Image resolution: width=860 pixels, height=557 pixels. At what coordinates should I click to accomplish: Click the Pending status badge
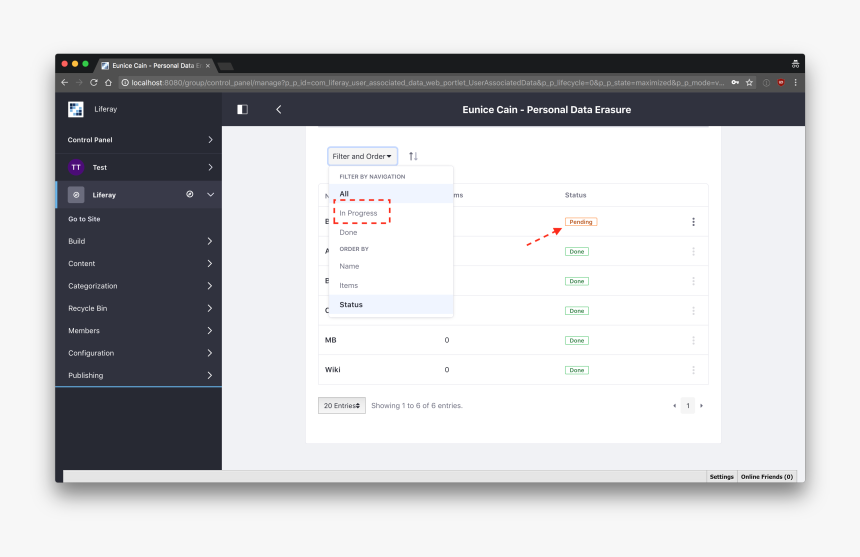point(581,222)
